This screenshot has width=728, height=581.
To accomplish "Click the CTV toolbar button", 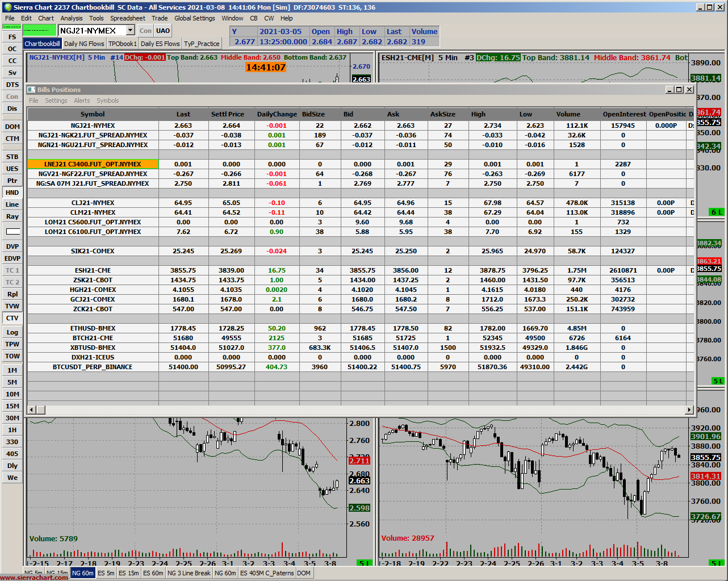I will pyautogui.click(x=12, y=318).
